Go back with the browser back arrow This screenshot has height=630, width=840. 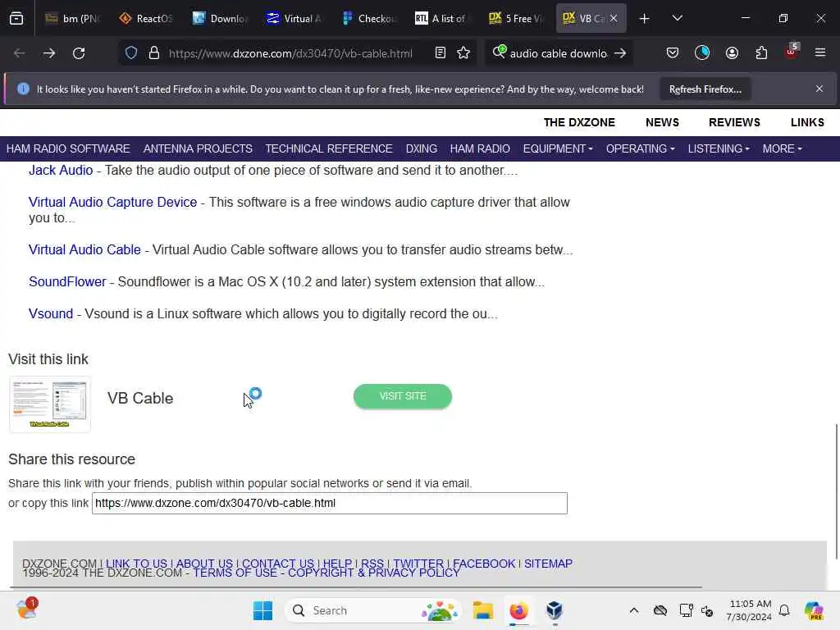coord(20,53)
